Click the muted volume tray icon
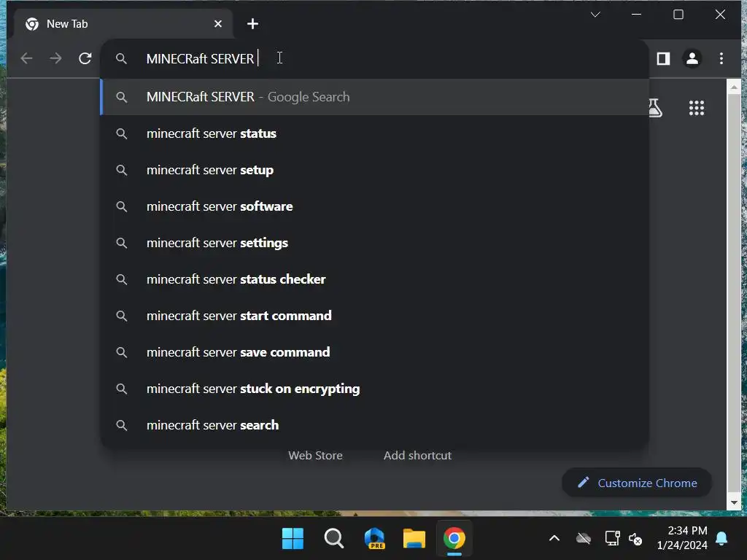The height and width of the screenshot is (560, 747). click(635, 539)
